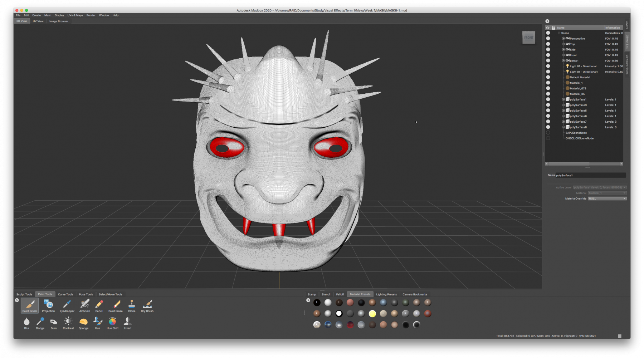Click the FRONT view cube
Screen dimensions: 644x358
click(528, 38)
